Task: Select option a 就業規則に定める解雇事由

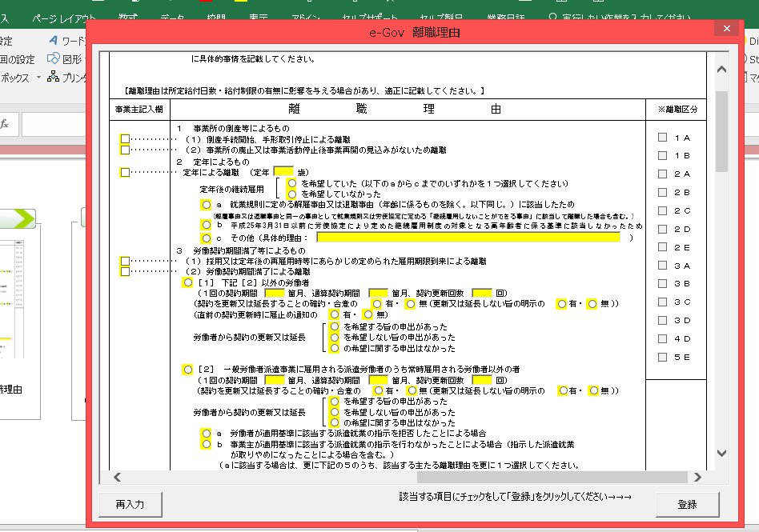Action: (207, 205)
